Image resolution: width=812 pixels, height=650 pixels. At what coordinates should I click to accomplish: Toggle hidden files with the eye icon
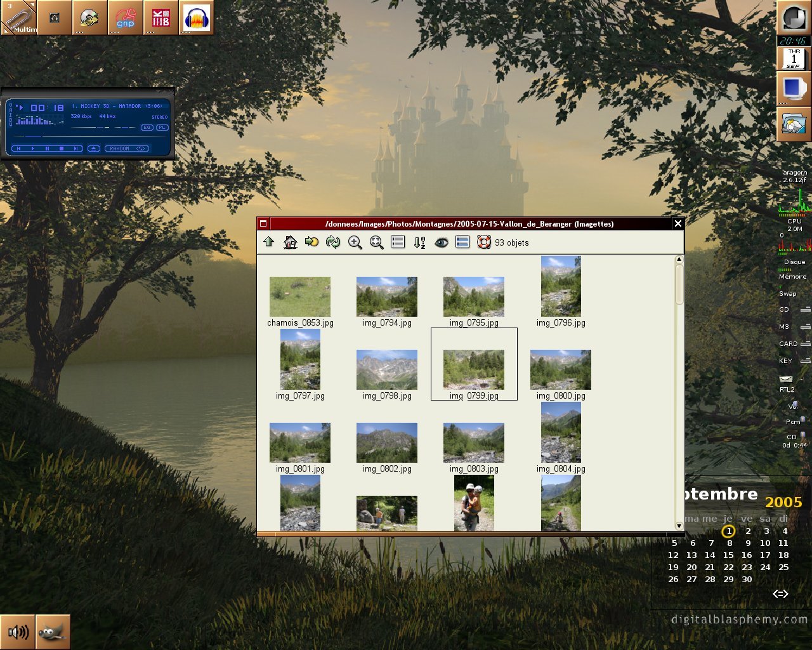(442, 242)
